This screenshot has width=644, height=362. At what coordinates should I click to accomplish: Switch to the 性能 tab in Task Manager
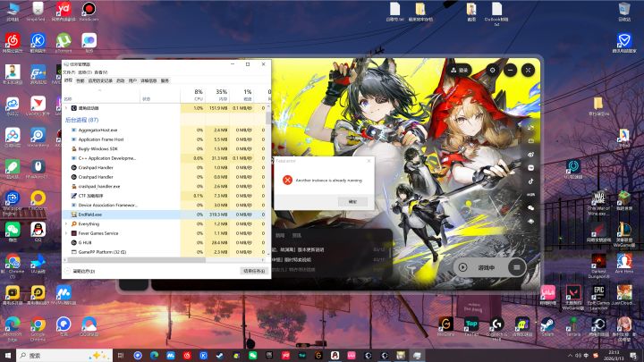click(80, 80)
